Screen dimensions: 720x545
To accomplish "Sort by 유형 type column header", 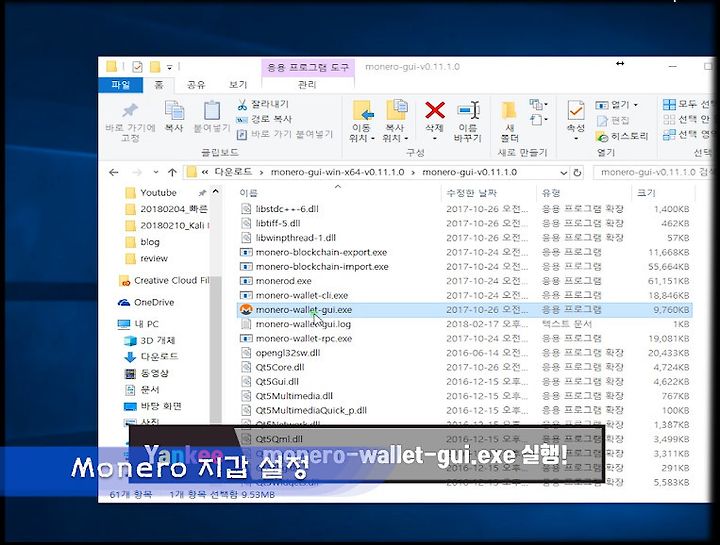I will point(551,193).
